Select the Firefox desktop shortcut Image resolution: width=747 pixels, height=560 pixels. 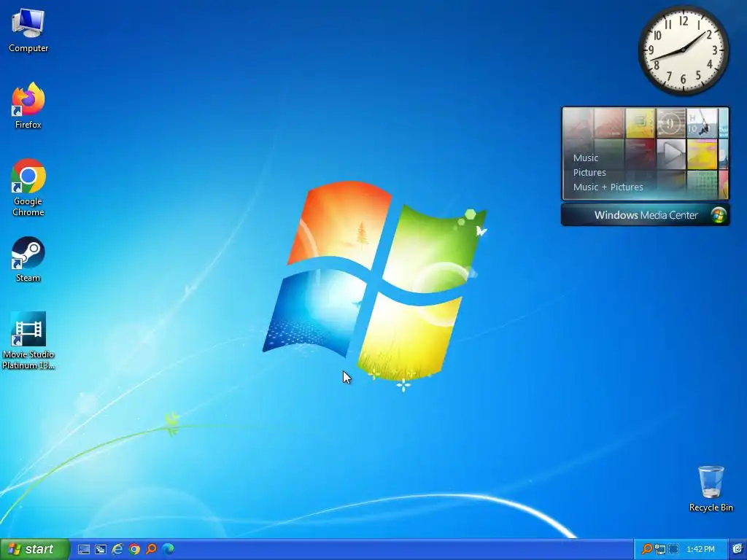[28, 106]
